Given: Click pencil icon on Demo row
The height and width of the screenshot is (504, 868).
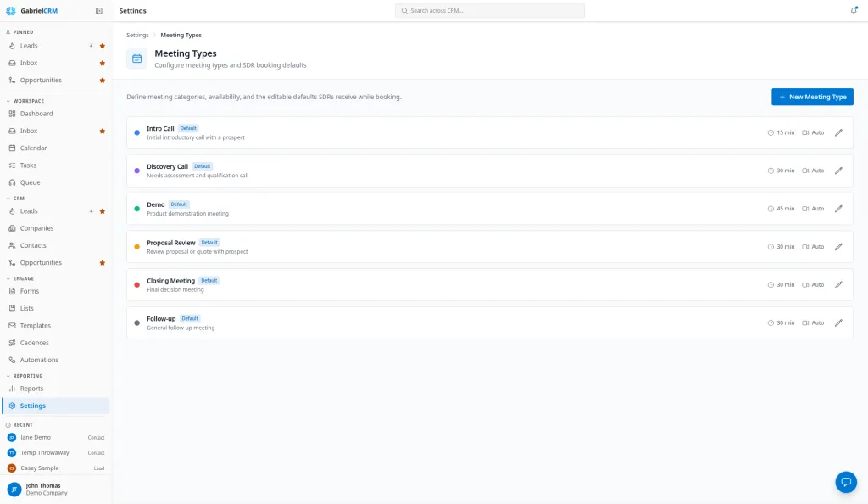Looking at the screenshot, I should [838, 209].
